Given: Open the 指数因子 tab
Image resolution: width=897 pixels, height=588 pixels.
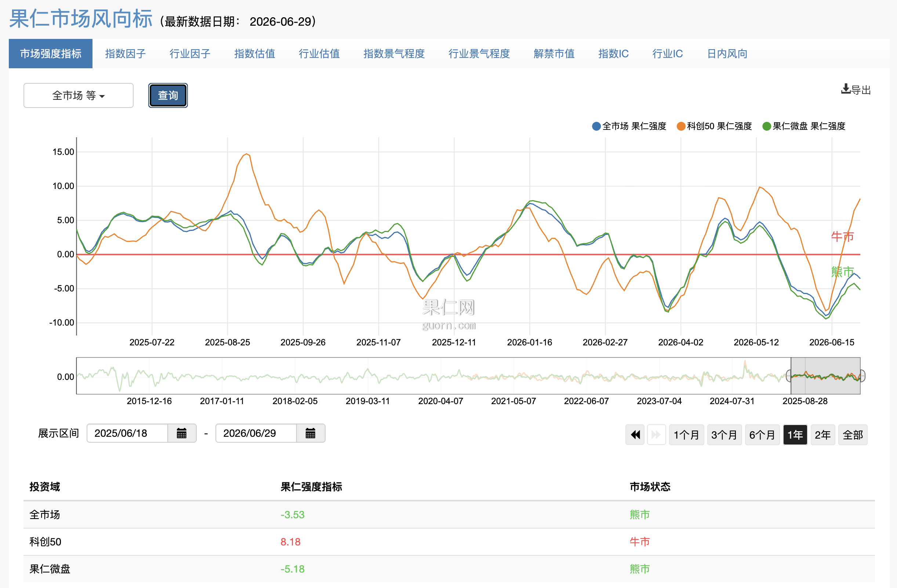Looking at the screenshot, I should pyautogui.click(x=125, y=54).
